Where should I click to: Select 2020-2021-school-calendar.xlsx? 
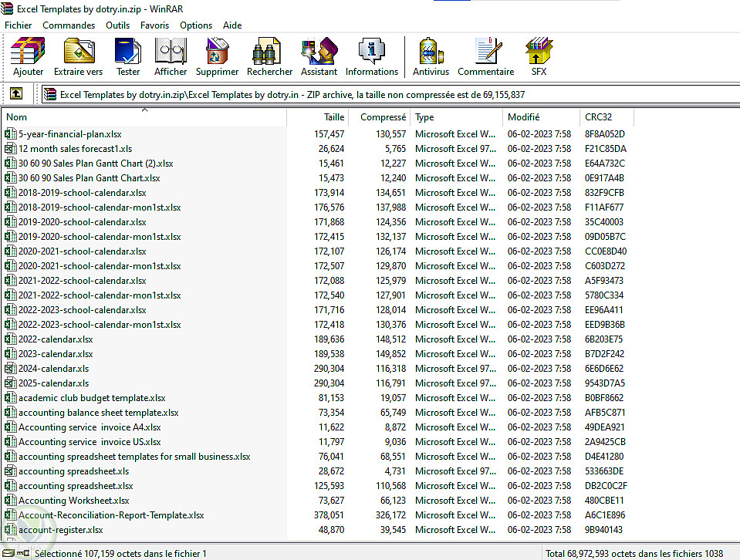pyautogui.click(x=82, y=251)
